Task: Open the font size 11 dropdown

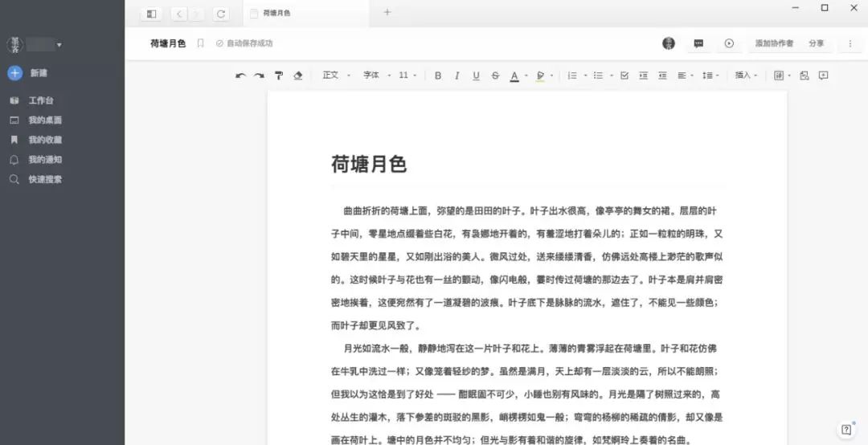Action: (x=408, y=76)
